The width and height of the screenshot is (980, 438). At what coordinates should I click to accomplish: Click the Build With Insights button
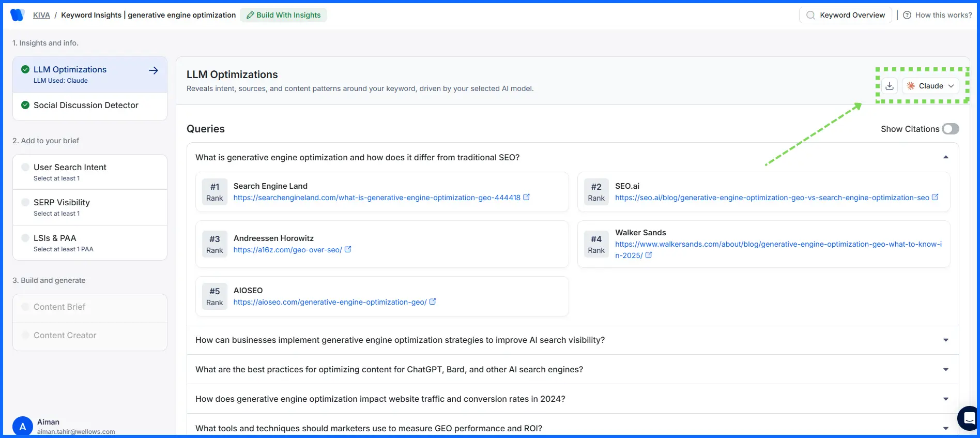coord(283,15)
